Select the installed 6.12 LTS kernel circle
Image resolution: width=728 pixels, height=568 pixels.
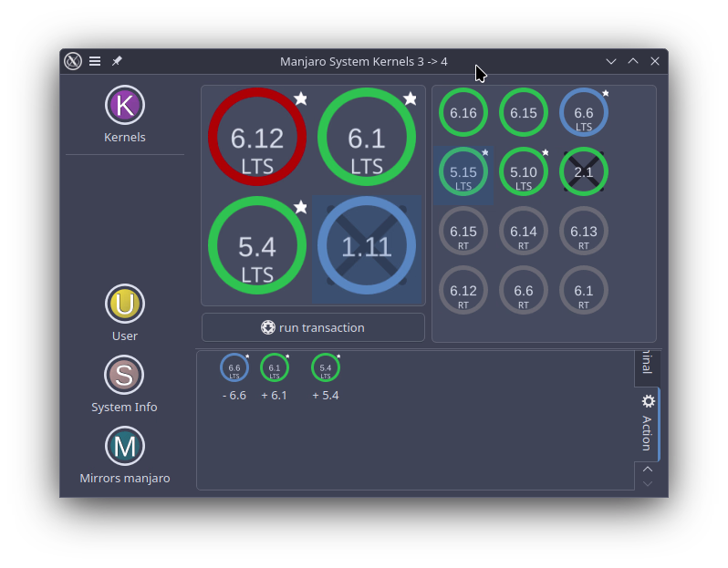click(x=257, y=137)
